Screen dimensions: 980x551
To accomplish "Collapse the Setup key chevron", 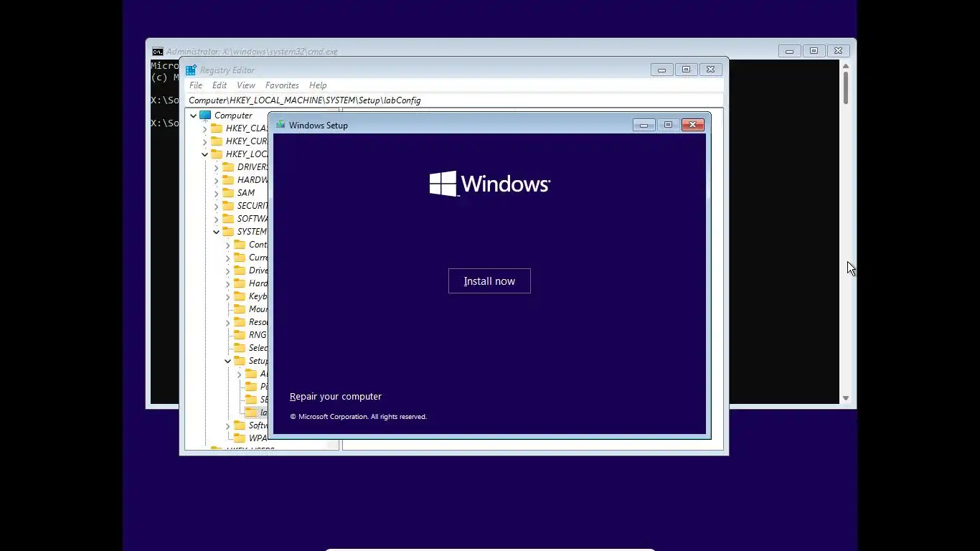I will pos(227,361).
